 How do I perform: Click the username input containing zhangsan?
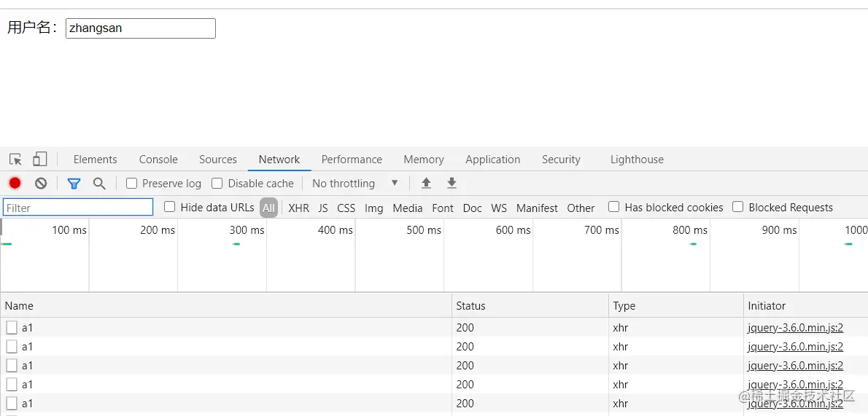(x=141, y=28)
